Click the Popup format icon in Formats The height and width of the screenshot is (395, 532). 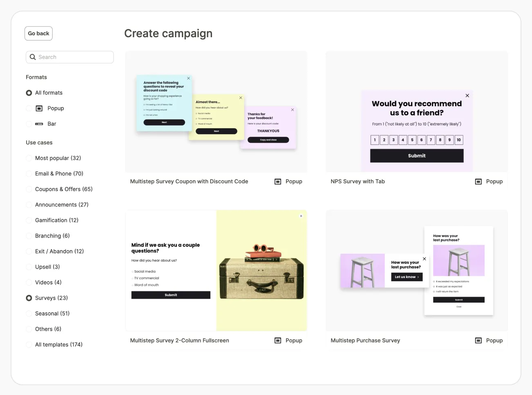[x=39, y=108]
